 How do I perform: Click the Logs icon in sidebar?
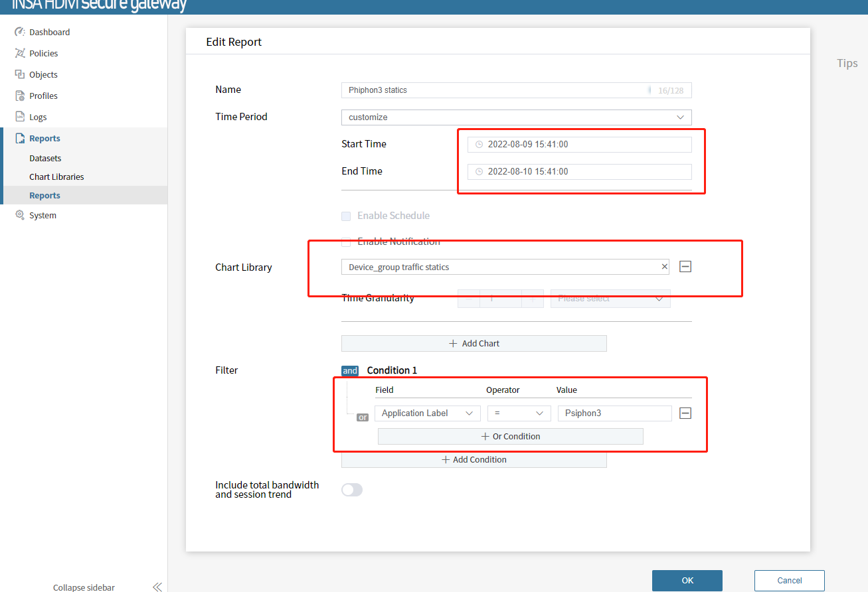pyautogui.click(x=20, y=117)
